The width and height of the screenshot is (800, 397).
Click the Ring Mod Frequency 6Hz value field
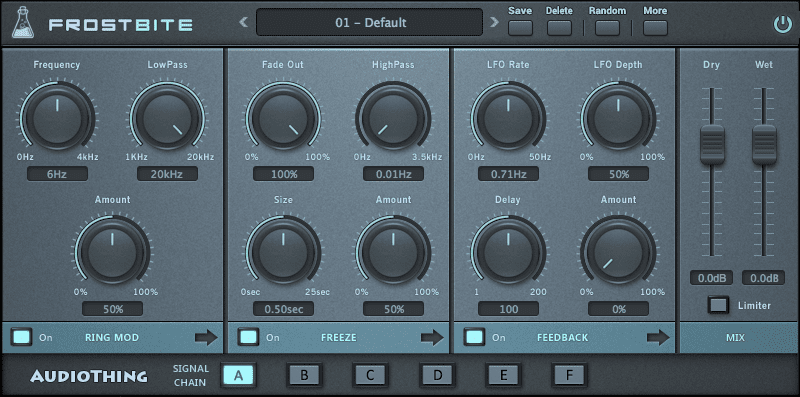point(57,174)
